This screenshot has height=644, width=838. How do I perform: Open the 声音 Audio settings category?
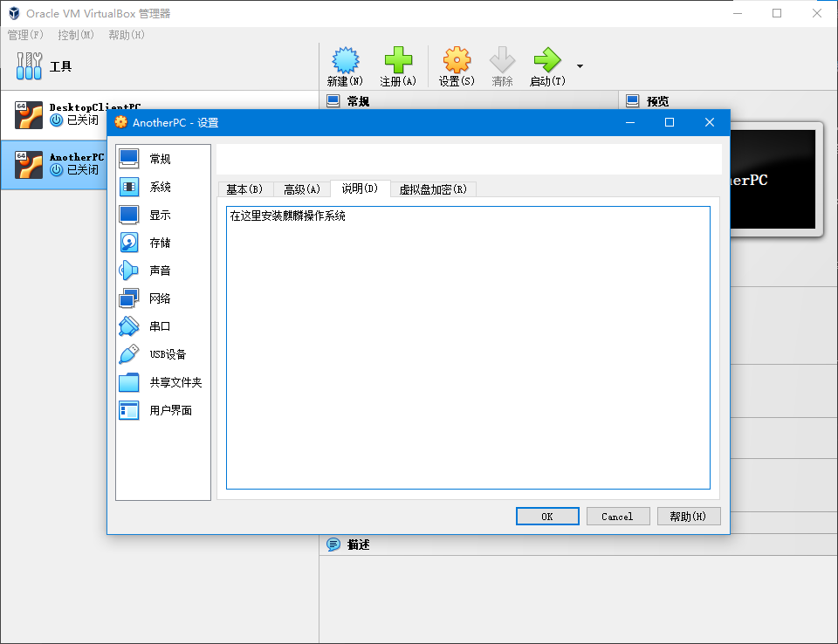(163, 271)
